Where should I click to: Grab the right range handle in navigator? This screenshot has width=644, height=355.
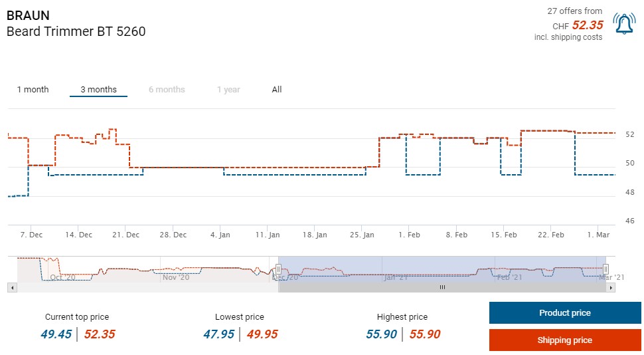(605, 269)
